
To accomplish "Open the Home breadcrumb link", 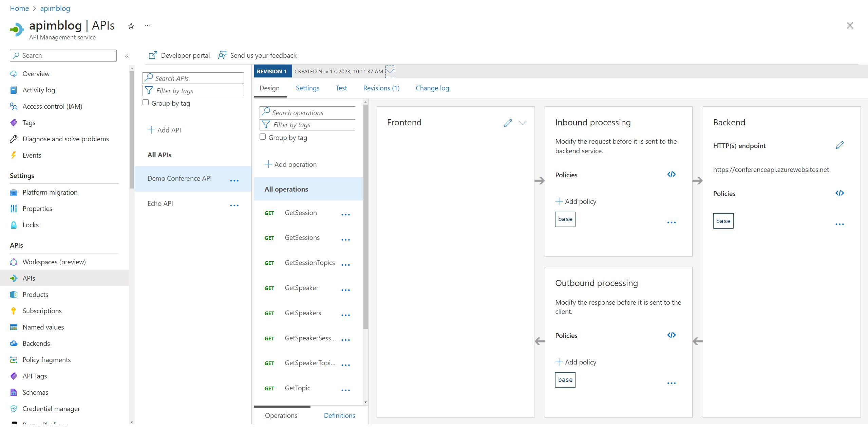I will (x=19, y=8).
